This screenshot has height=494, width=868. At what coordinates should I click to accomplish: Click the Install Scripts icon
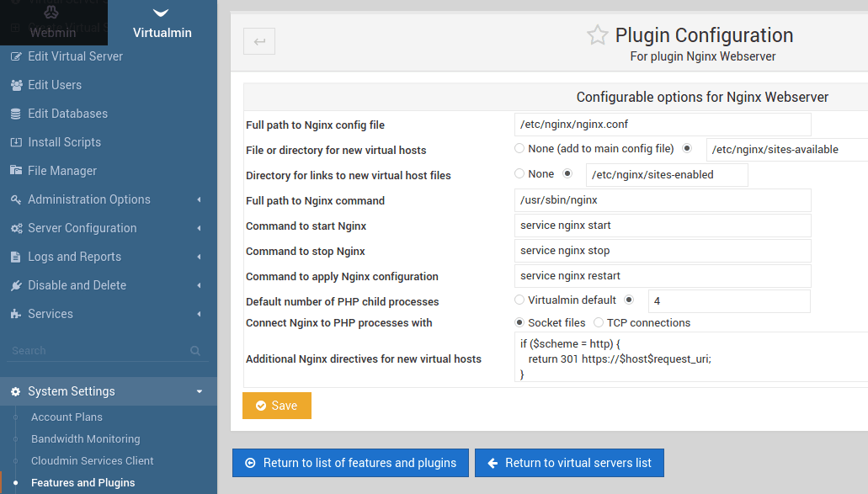(14, 141)
